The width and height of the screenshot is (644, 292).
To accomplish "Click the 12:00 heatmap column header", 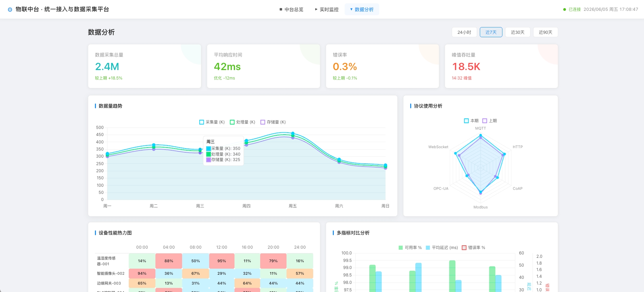I will 222,247.
